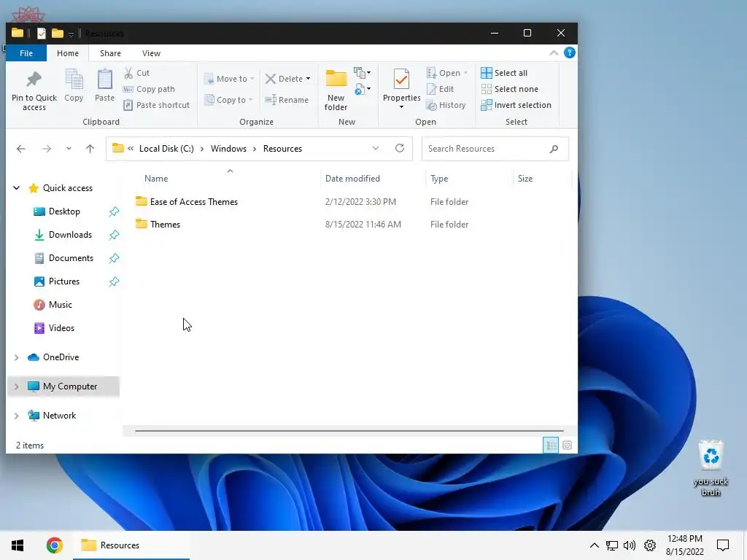Image resolution: width=747 pixels, height=560 pixels.
Task: Open the Delete dropdown arrow
Action: pyautogui.click(x=309, y=79)
